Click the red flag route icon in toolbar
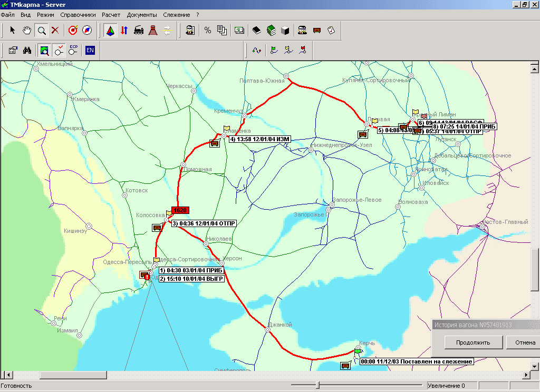 pyautogui.click(x=303, y=51)
